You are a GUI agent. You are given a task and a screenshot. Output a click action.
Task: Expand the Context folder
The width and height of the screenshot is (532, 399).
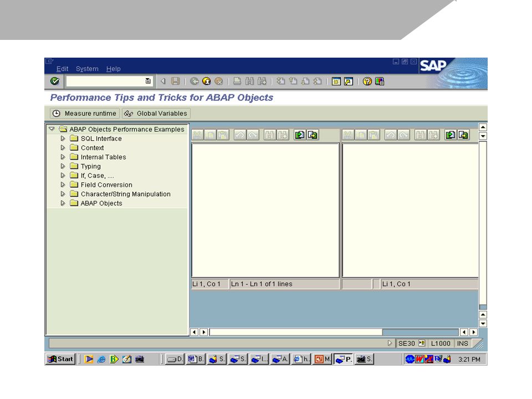coord(63,147)
